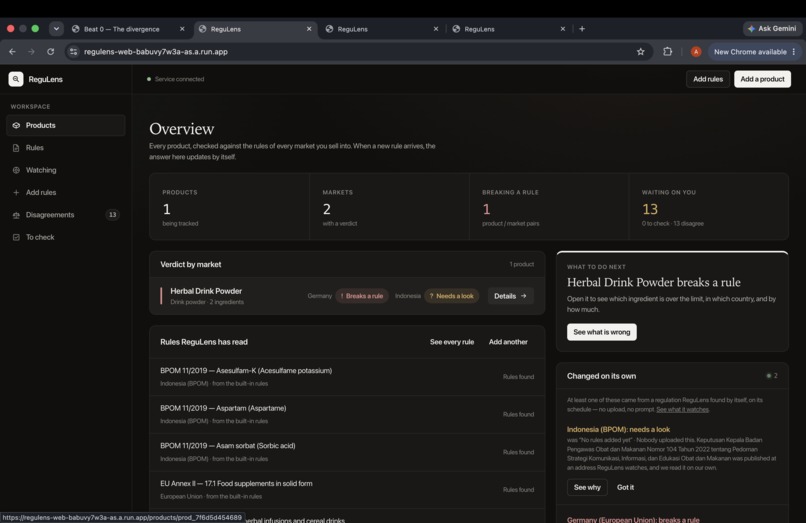Screen dimensions: 806x523
Task: Click the Watching globe icon in sidebar
Action: [16, 170]
